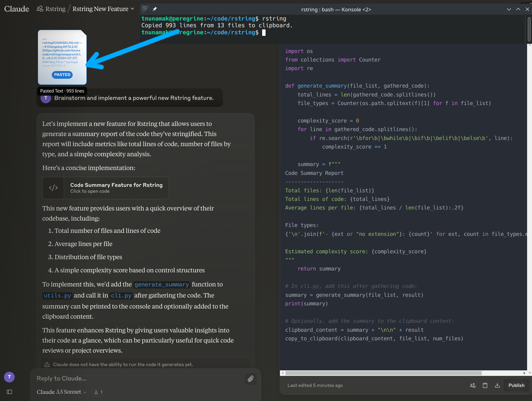Copy artifact code with clipboard icon
The width and height of the screenshot is (532, 401).
coord(485,385)
